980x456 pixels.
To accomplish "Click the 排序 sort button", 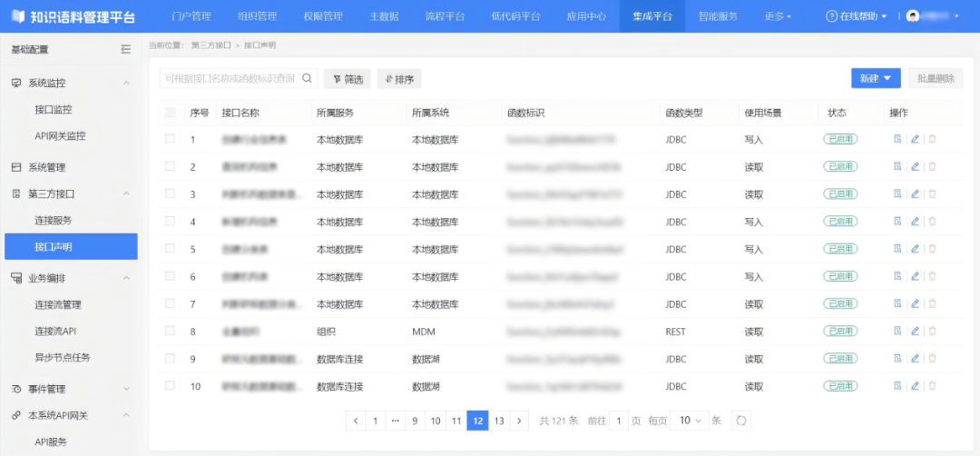I will 399,79.
